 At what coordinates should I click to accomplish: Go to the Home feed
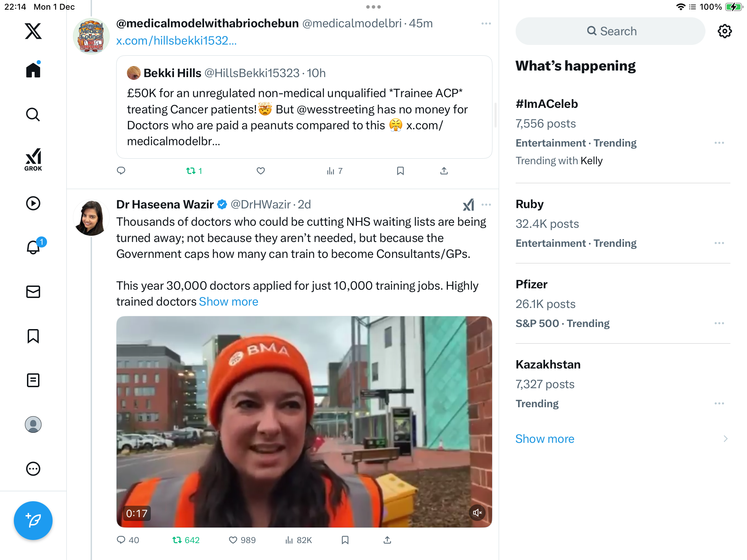(33, 70)
